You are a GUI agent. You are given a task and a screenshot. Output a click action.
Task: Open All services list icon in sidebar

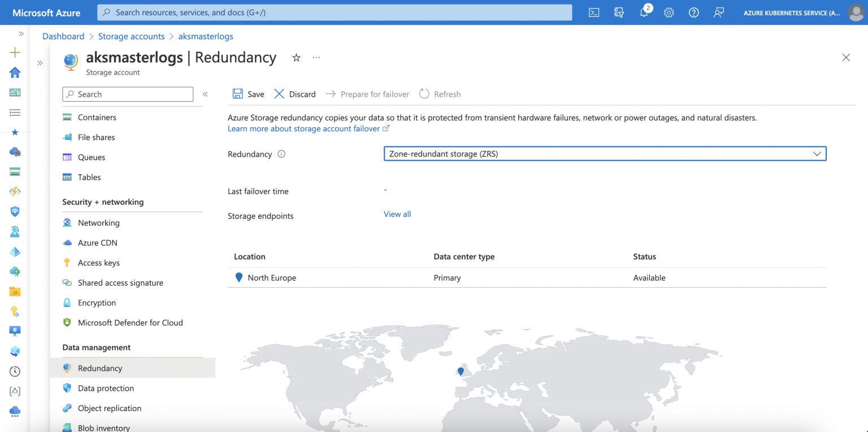point(15,112)
